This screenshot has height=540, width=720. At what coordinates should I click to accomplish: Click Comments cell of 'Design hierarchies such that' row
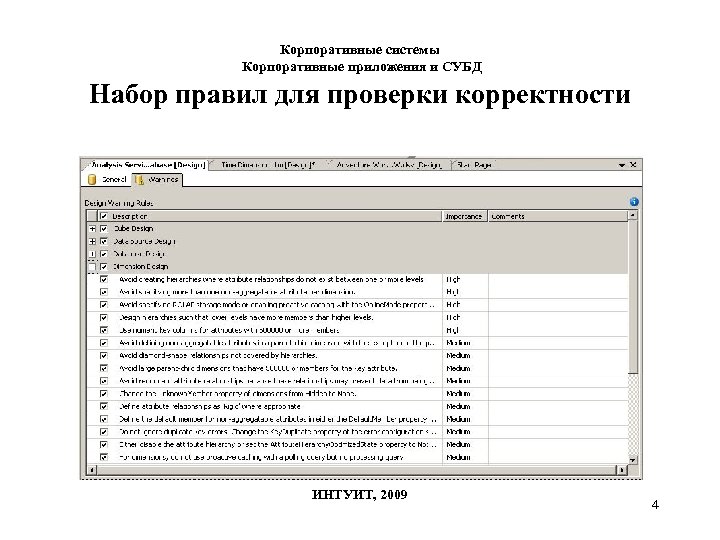[558, 317]
